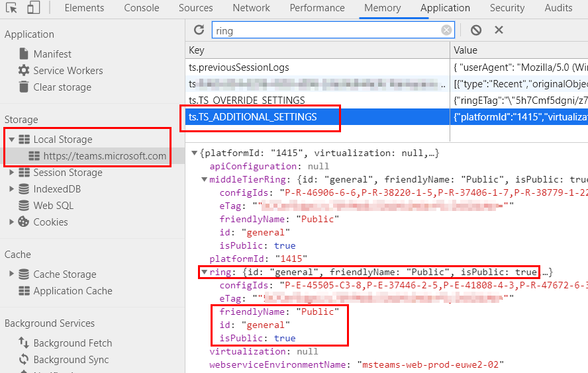Click the Web SQL database icon

click(x=24, y=205)
